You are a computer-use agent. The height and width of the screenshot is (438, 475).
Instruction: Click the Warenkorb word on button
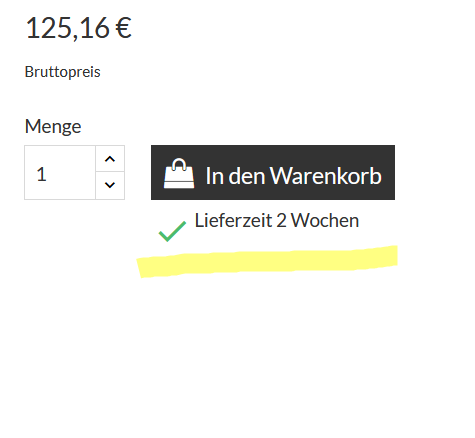tap(325, 176)
